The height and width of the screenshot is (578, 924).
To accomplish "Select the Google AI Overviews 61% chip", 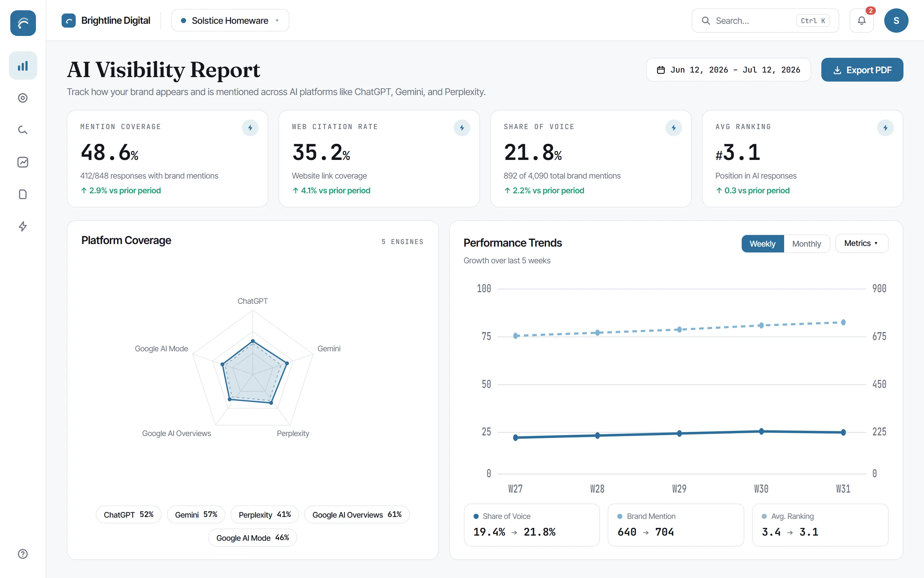I will tap(357, 514).
